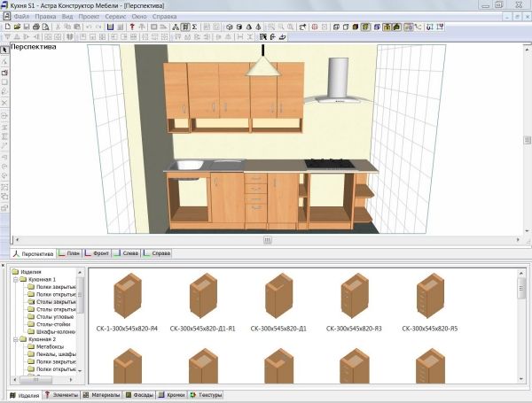Click the Save icon in top toolbar
The height and width of the screenshot is (403, 532).
tap(27, 27)
